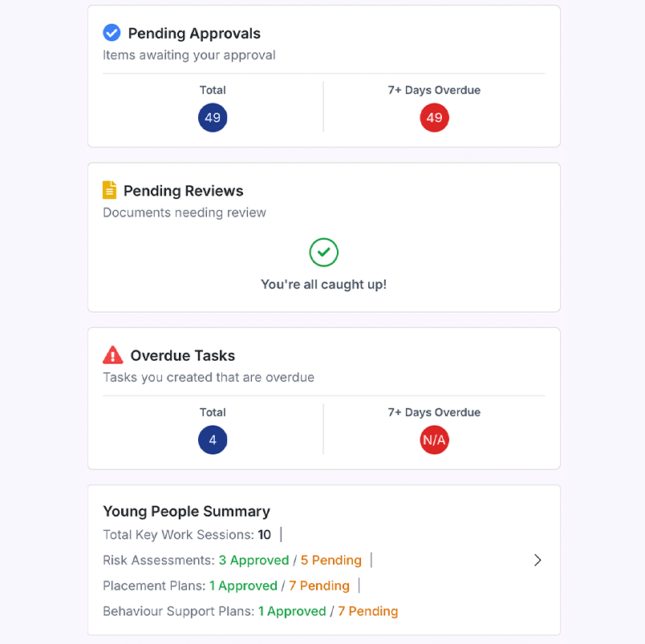
Task: Click the red N/A badge under 7+ Days Overdue
Action: pyautogui.click(x=434, y=439)
